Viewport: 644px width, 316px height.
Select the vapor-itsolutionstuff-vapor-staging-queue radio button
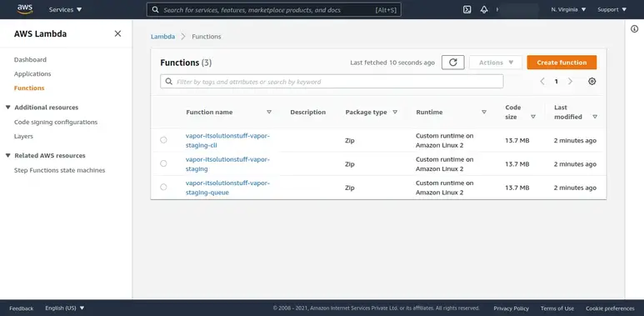tap(163, 187)
